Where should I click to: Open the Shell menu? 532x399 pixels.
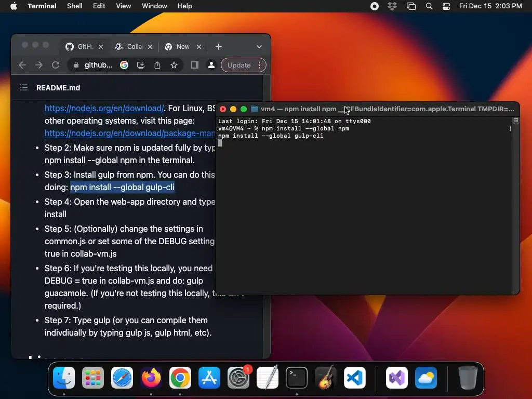(75, 6)
